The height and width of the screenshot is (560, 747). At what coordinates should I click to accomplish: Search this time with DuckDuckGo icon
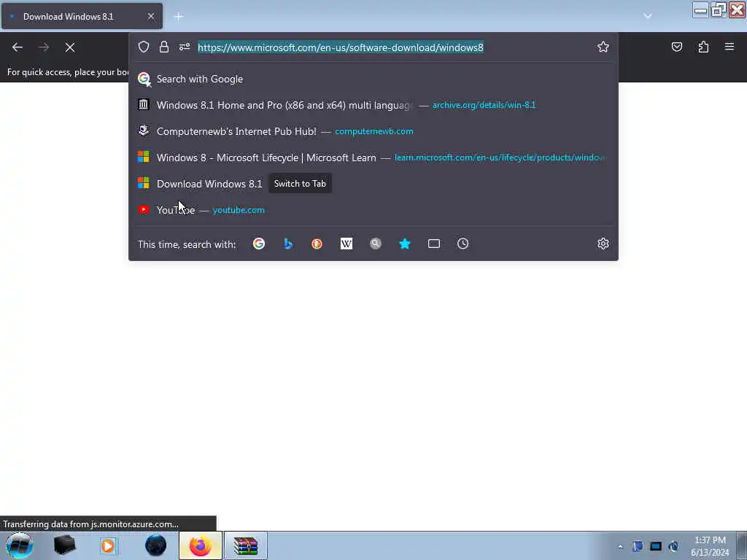coord(317,244)
